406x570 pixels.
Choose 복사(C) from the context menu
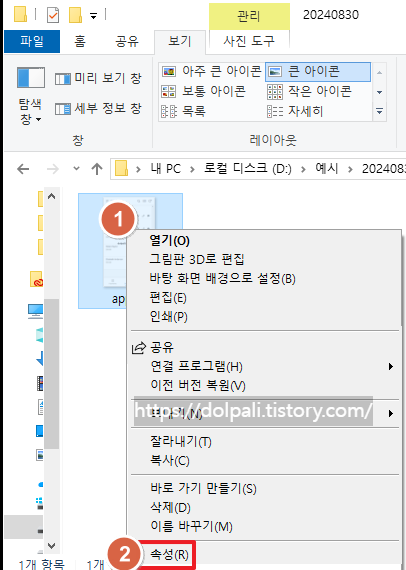170,461
